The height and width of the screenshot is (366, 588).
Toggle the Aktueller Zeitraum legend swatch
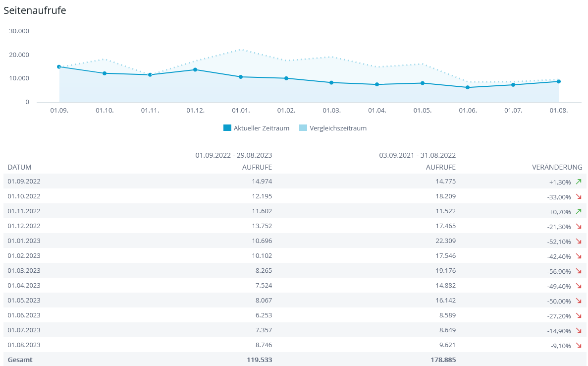tap(227, 128)
